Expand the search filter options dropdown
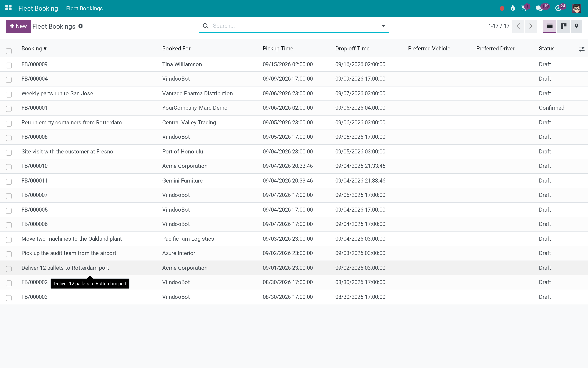 coord(383,26)
